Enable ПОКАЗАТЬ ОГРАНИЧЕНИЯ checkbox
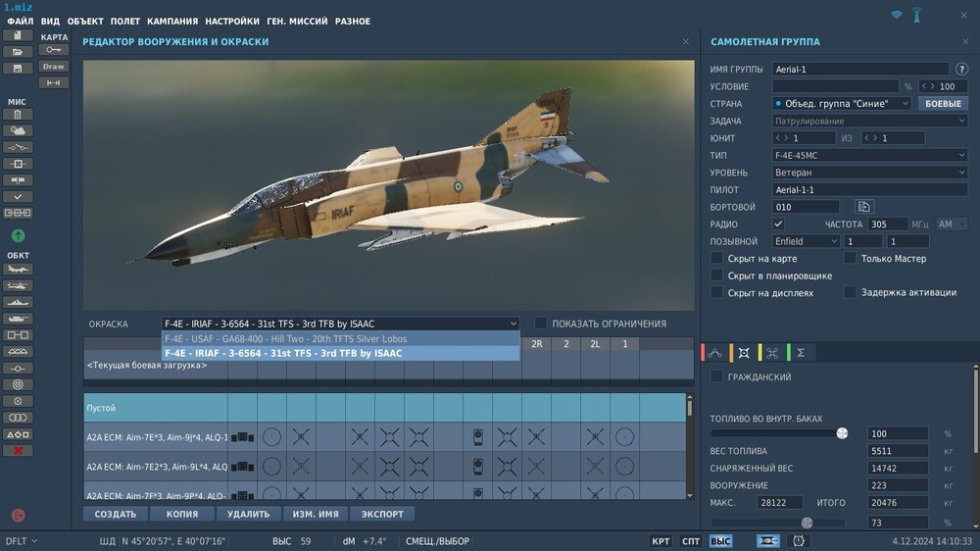The height and width of the screenshot is (551, 980). click(x=541, y=324)
